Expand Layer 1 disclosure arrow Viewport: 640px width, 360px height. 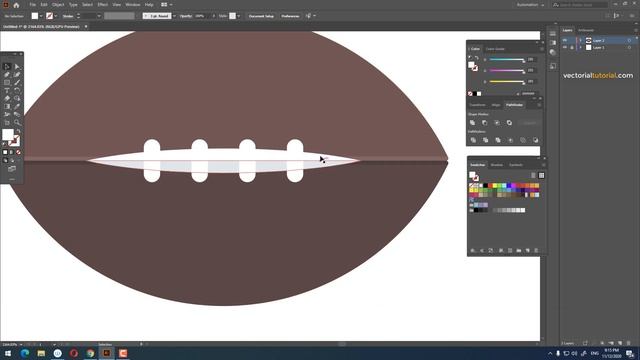coord(580,48)
